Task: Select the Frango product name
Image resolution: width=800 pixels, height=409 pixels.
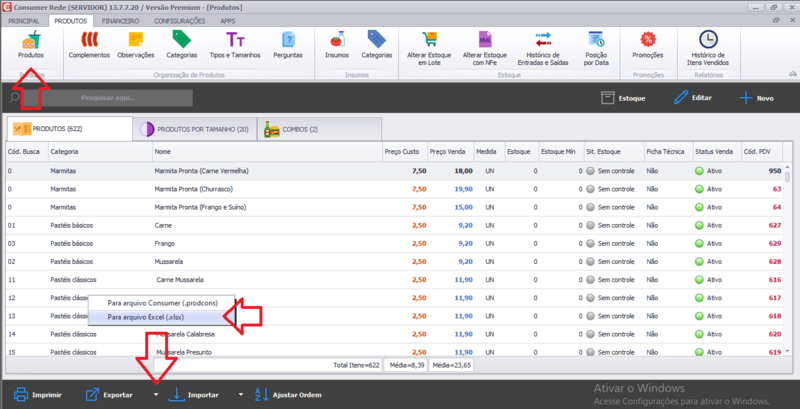Action: point(165,243)
